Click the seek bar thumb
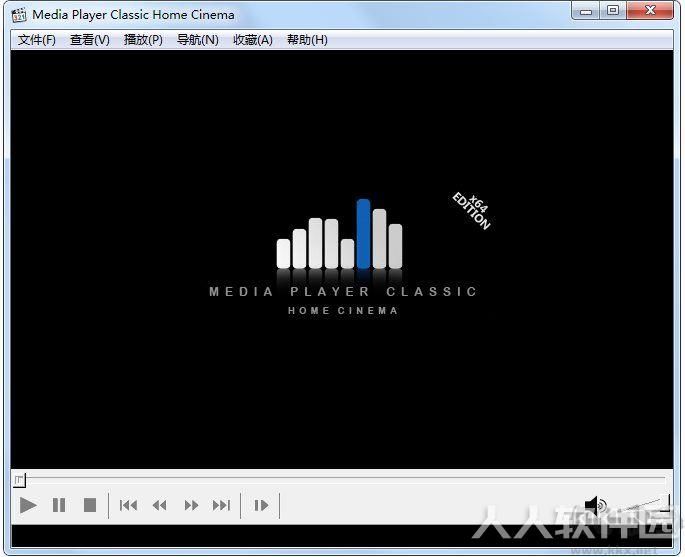The width and height of the screenshot is (685, 557). click(x=19, y=480)
